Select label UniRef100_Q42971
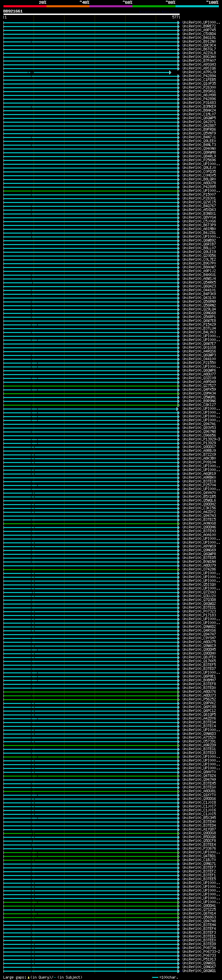 tap(199, 122)
